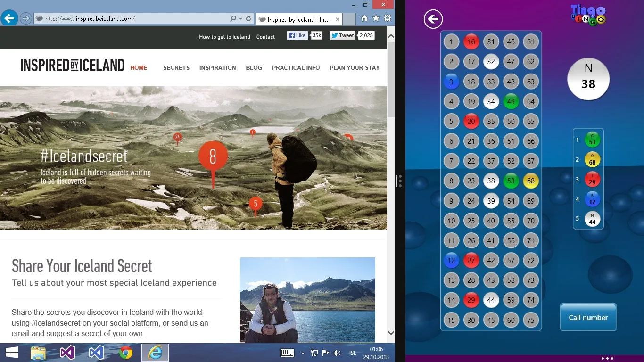Open the PLAN YOUR STAY menu item
Image resolution: width=644 pixels, height=362 pixels.
[x=355, y=68]
